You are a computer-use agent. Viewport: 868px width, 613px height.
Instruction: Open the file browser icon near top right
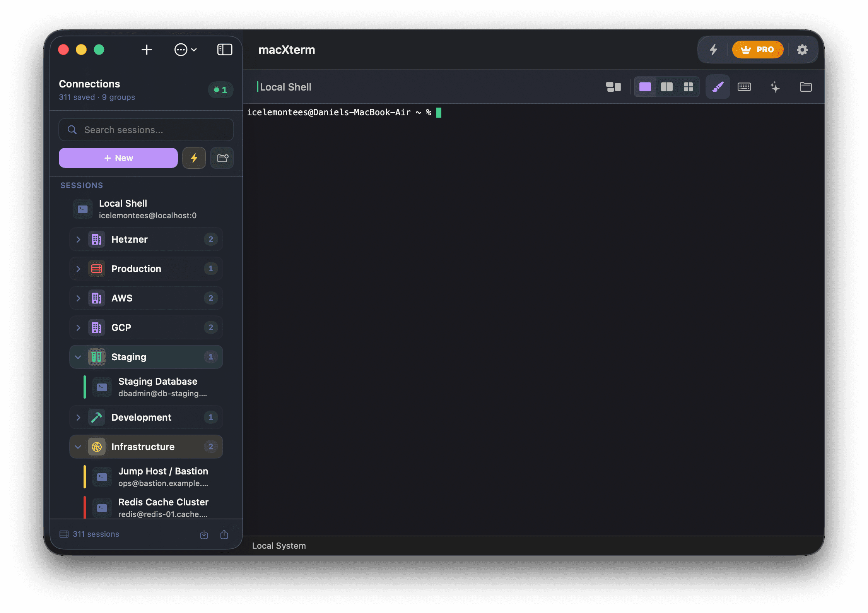coord(806,87)
